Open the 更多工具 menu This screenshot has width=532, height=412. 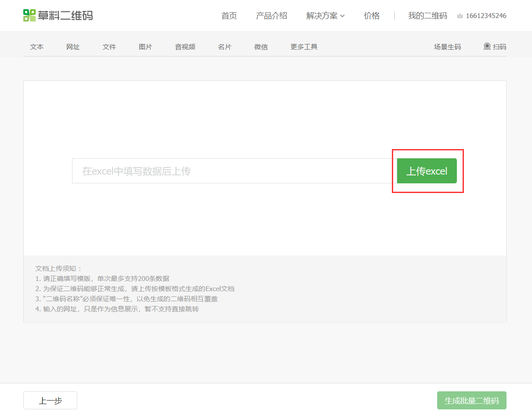coord(304,47)
